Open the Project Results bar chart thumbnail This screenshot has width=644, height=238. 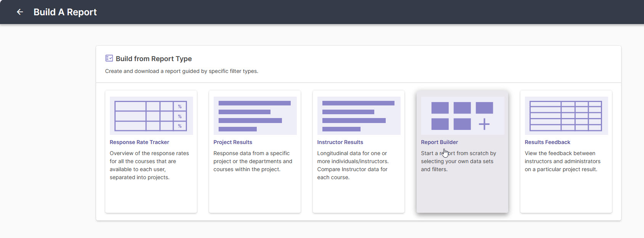point(255,116)
